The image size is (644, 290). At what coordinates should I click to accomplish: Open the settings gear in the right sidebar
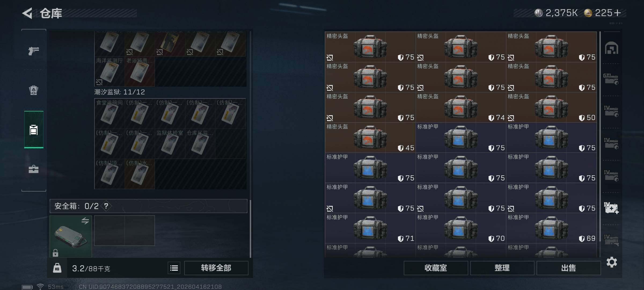pyautogui.click(x=612, y=262)
